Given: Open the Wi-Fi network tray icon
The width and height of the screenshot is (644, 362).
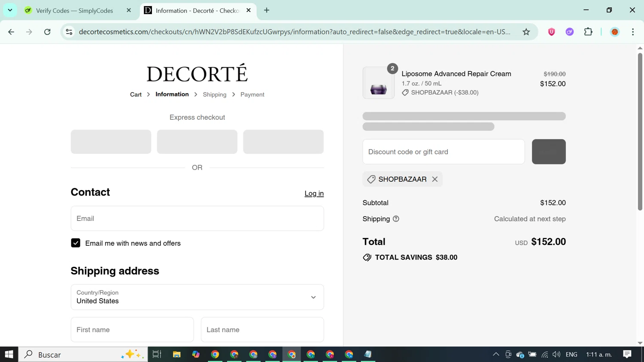Looking at the screenshot, I should (545, 354).
